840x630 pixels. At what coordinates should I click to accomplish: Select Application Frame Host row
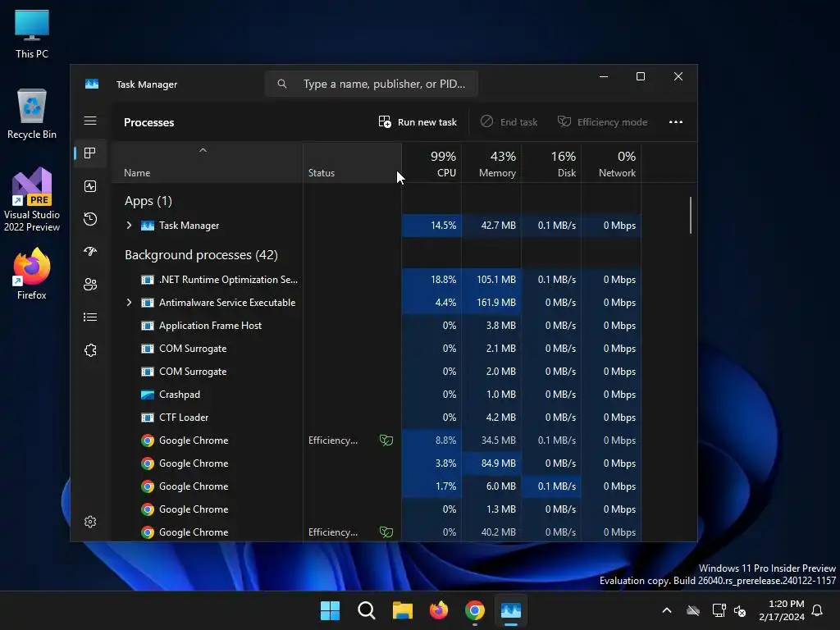coord(377,326)
